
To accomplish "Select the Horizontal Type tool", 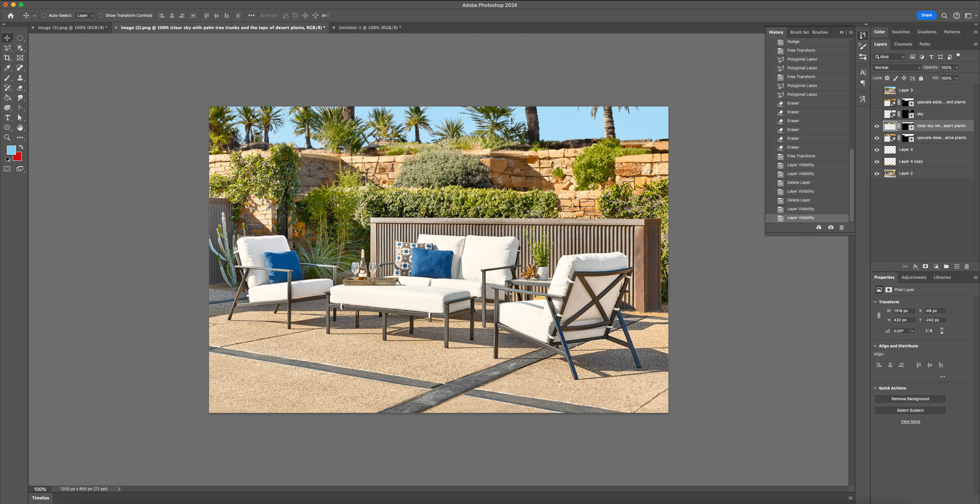I will pyautogui.click(x=7, y=118).
